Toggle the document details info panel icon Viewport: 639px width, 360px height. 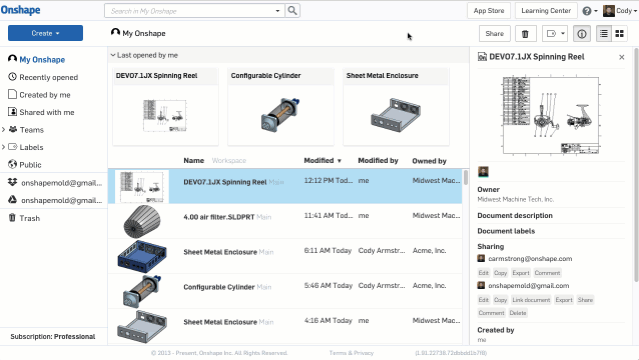pyautogui.click(x=582, y=34)
